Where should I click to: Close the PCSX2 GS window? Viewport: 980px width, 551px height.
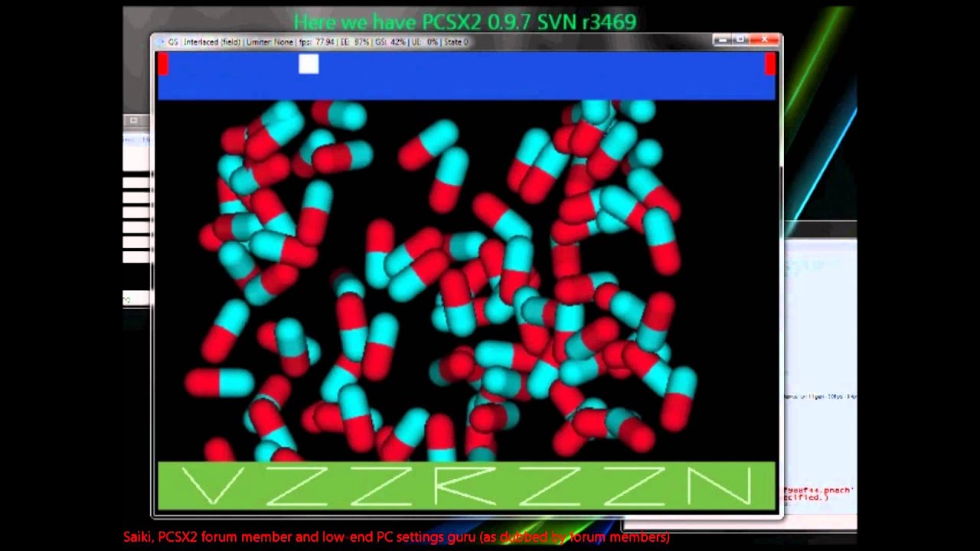(x=764, y=39)
